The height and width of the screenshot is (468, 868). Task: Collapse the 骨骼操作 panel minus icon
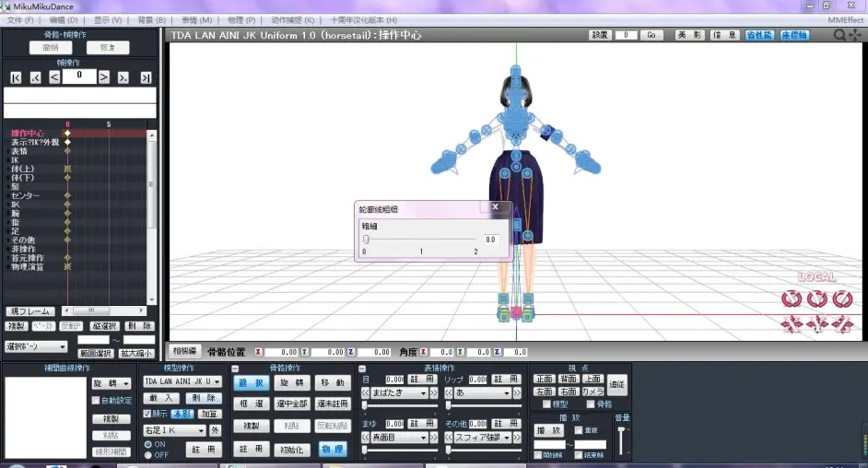tap(235, 369)
